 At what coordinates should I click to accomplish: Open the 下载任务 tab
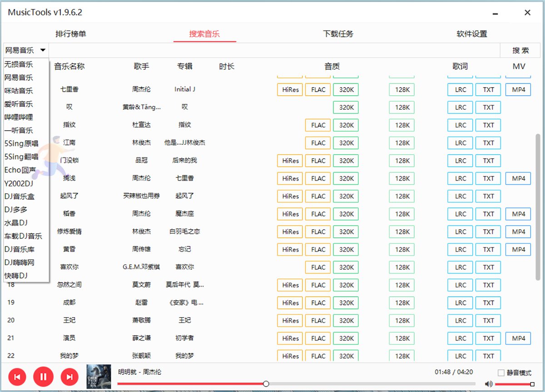click(x=338, y=34)
